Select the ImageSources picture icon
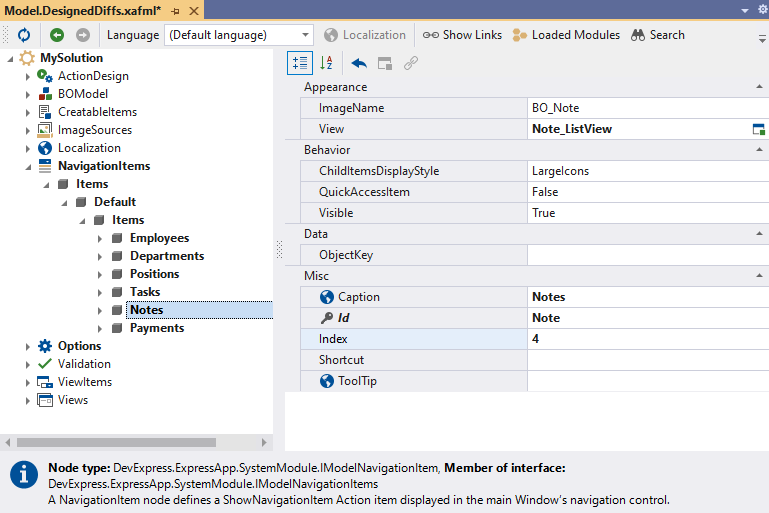 [x=45, y=130]
